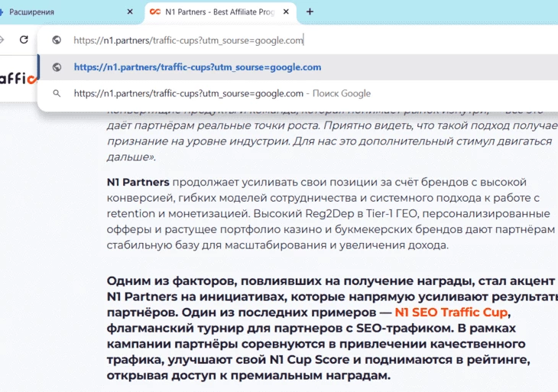The width and height of the screenshot is (558, 392).
Task: Open a new tab with plus icon
Action: (x=310, y=11)
